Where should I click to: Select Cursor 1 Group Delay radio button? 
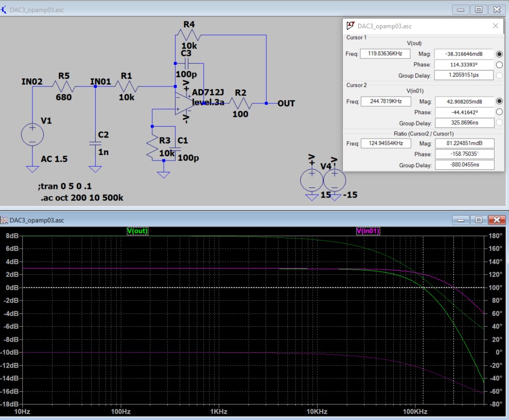499,75
